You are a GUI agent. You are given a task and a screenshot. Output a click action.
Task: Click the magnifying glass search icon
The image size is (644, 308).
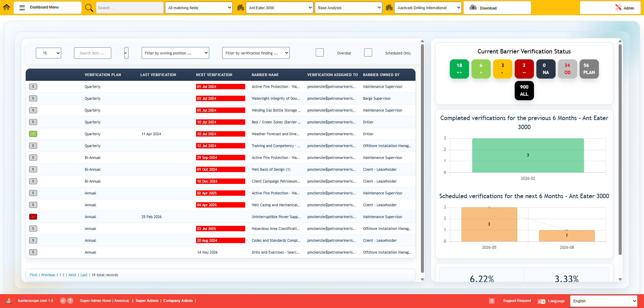pyautogui.click(x=89, y=8)
